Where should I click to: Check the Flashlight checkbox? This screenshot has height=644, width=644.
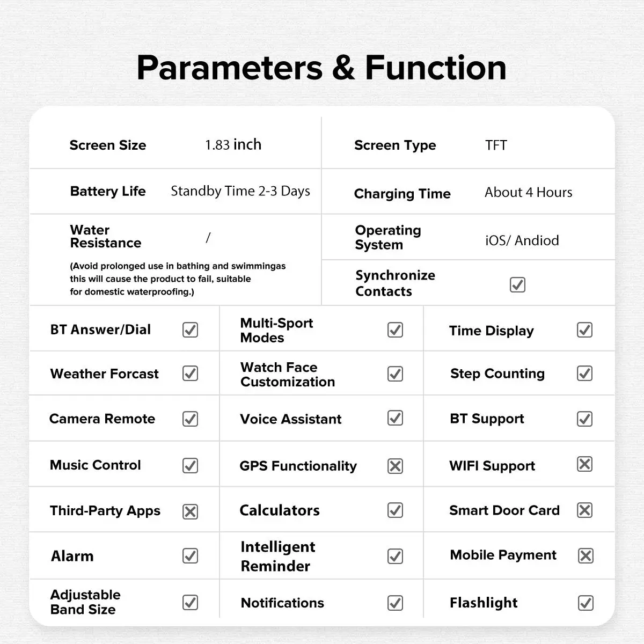pos(586,603)
